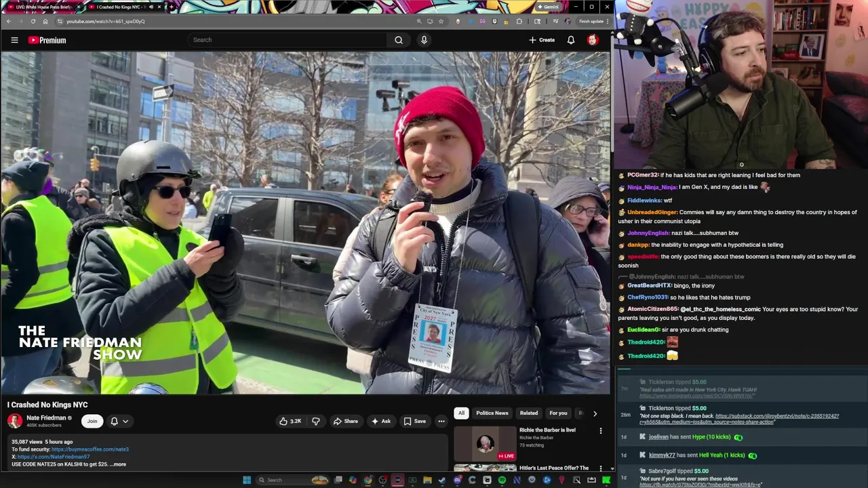Select the Related chip
The width and height of the screenshot is (868, 488).
529,413
